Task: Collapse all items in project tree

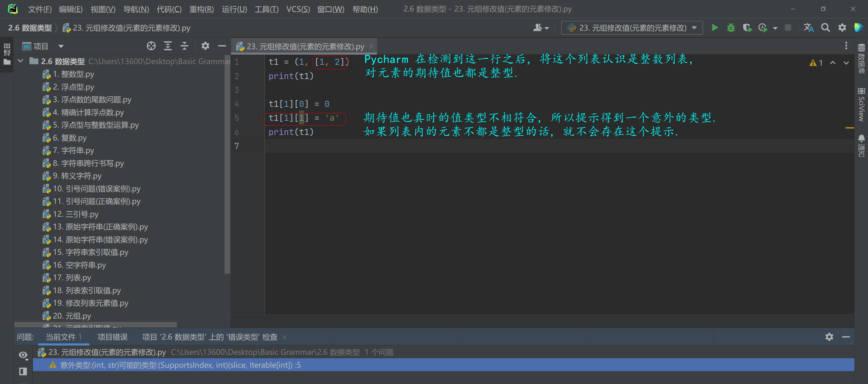Action: [184, 46]
